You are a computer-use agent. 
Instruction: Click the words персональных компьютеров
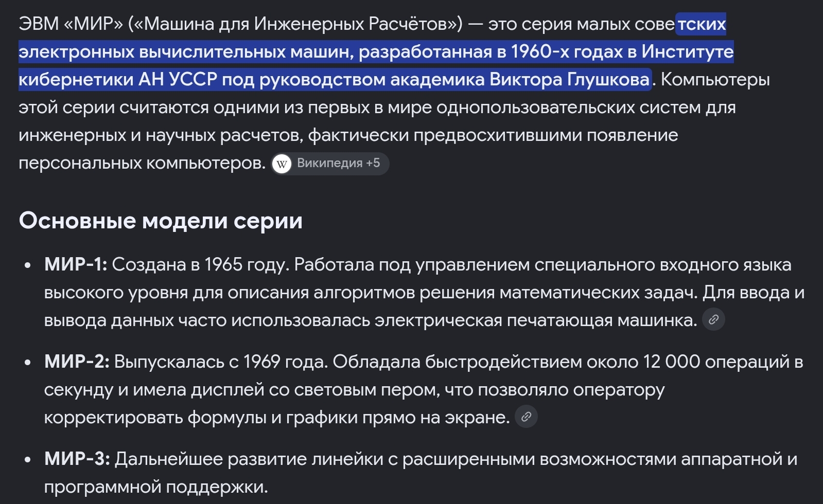pos(142,163)
